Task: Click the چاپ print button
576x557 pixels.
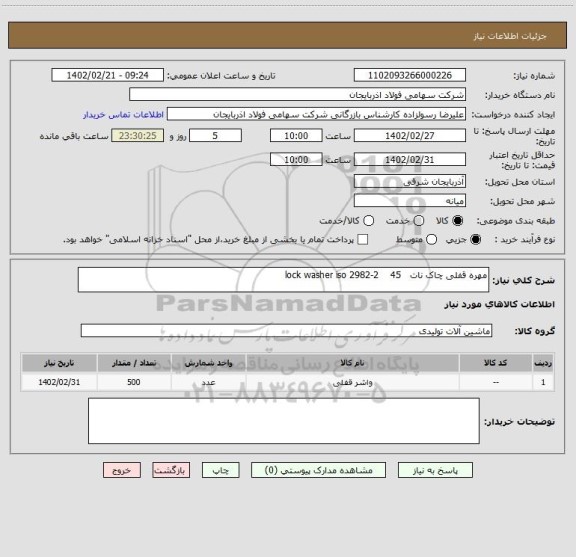Action: [221, 470]
